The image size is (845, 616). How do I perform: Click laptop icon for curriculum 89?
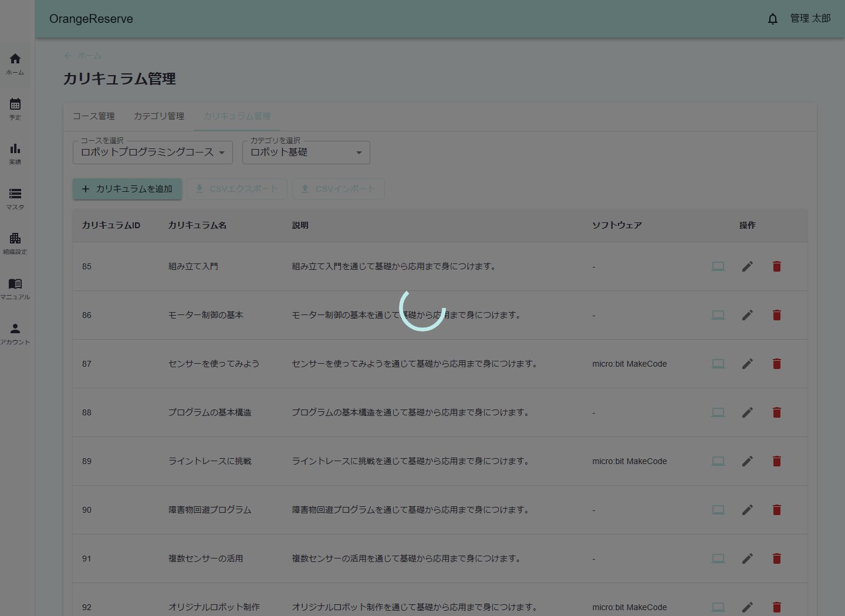coord(718,461)
